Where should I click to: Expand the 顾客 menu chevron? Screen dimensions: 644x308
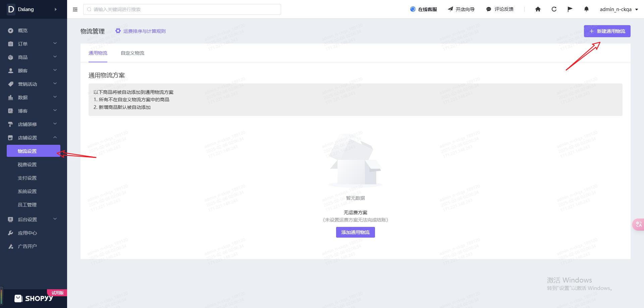tap(55, 70)
